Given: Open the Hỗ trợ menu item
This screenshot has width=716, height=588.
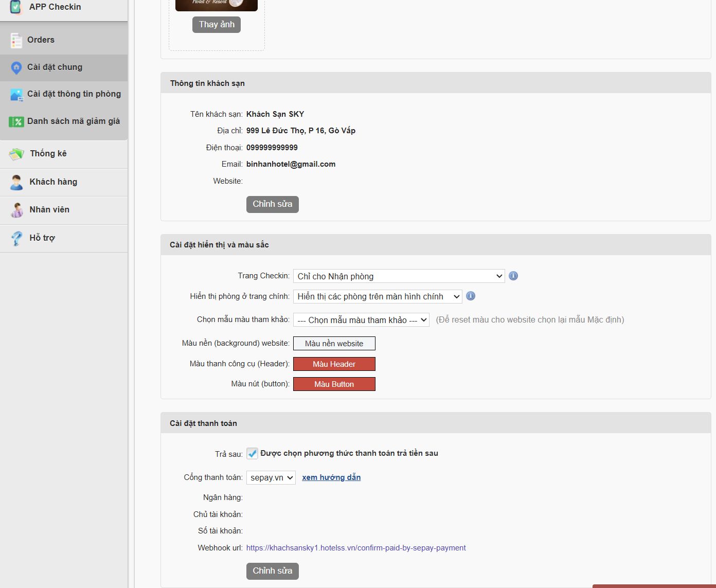Looking at the screenshot, I should point(64,238).
